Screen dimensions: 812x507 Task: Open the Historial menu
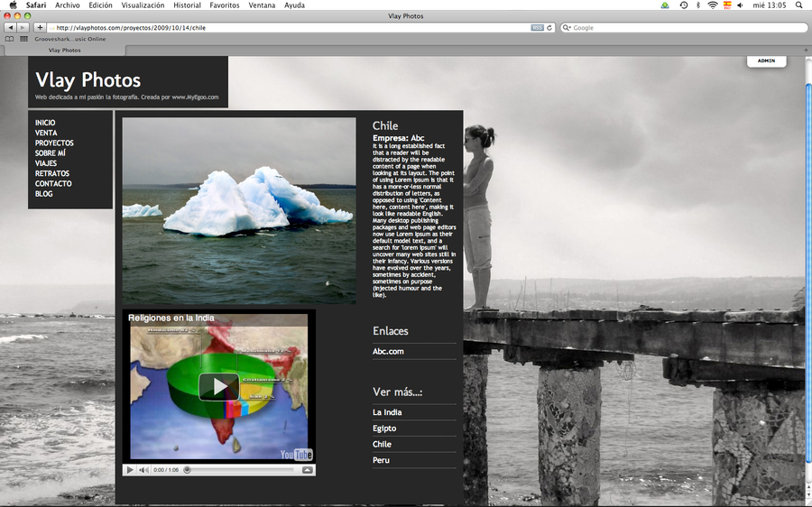(x=187, y=5)
